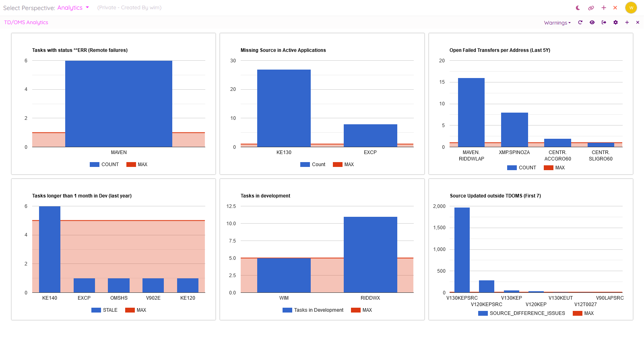
Task: Click the CENTR.SLIGRO60 bar
Action: [x=601, y=145]
